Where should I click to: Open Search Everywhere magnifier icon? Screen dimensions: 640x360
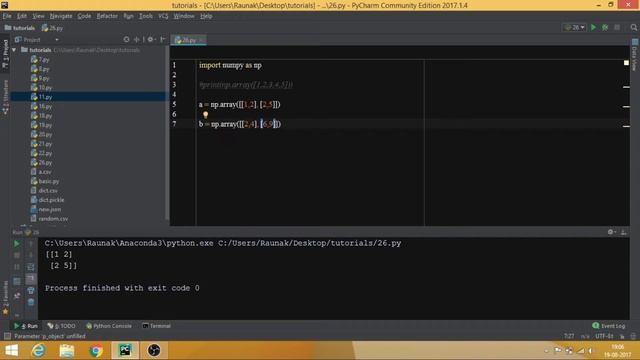tap(633, 27)
